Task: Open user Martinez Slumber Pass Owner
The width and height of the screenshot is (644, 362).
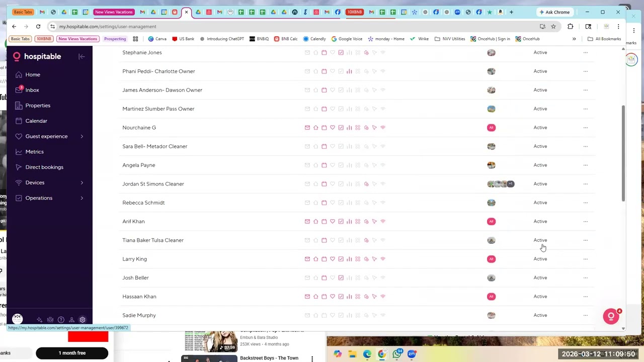Action: pos(158,109)
